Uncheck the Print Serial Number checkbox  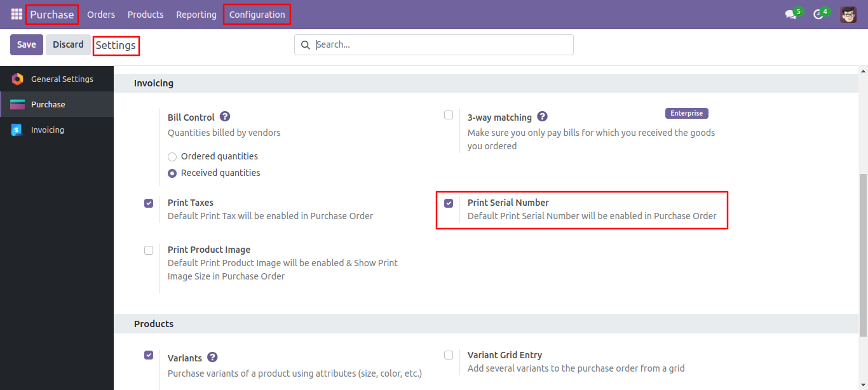pyautogui.click(x=449, y=203)
